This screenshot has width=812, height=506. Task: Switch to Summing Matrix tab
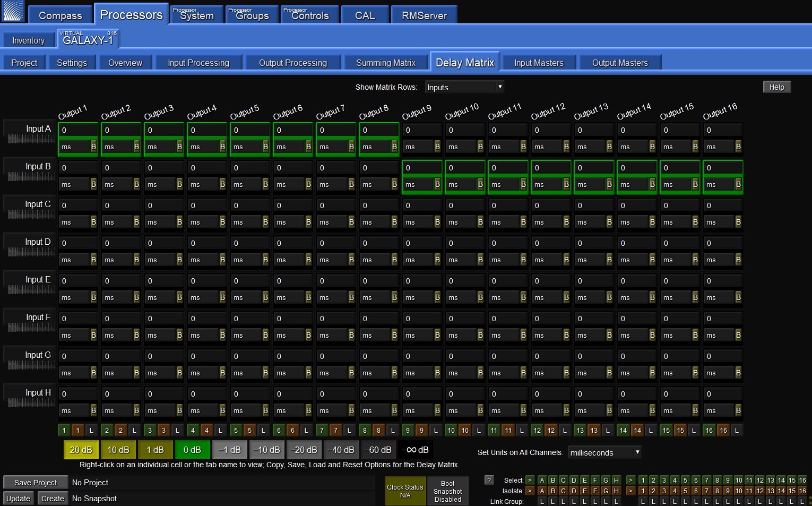386,63
